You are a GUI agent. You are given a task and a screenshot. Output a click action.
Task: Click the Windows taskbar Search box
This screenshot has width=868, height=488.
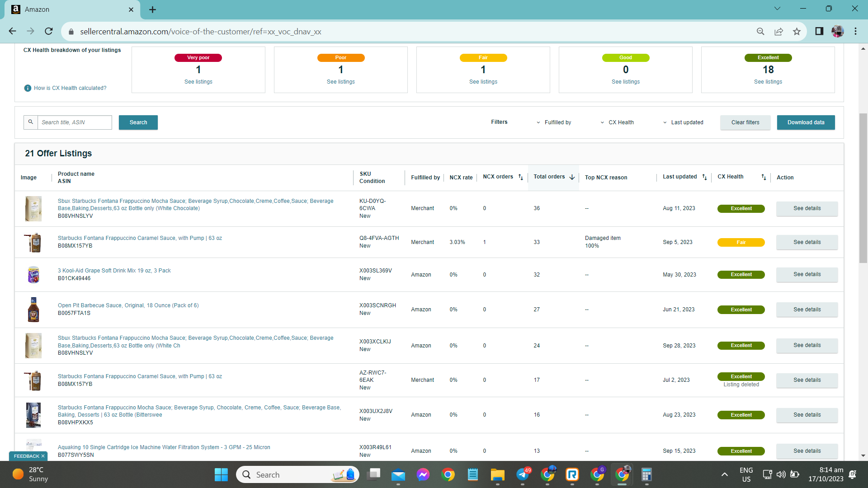tap(297, 474)
